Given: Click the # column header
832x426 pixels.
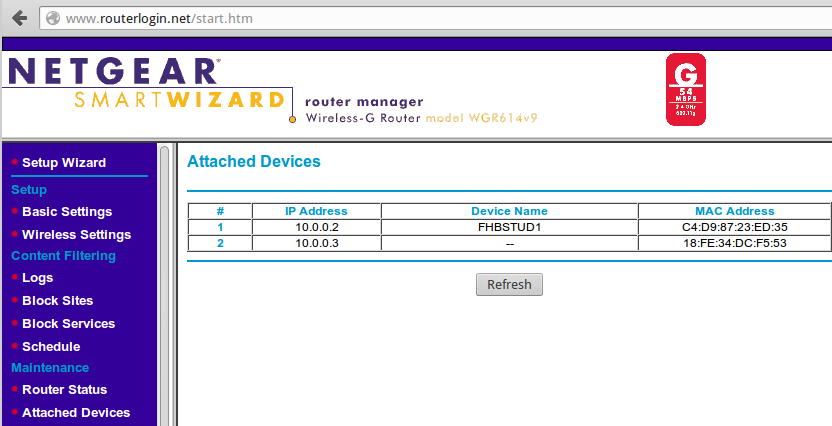Looking at the screenshot, I should point(220,211).
